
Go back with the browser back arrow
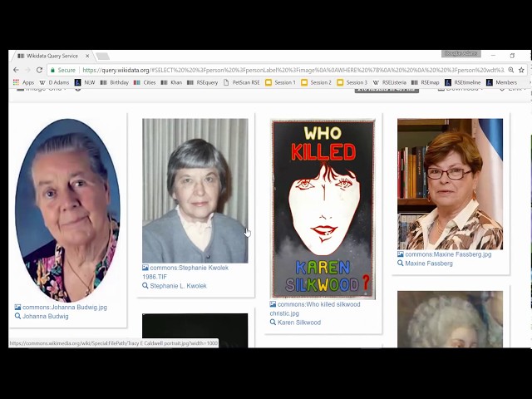[16, 70]
